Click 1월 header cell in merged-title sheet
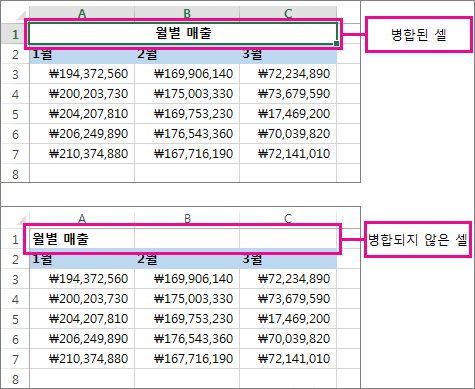The height and width of the screenshot is (389, 475). [82, 54]
